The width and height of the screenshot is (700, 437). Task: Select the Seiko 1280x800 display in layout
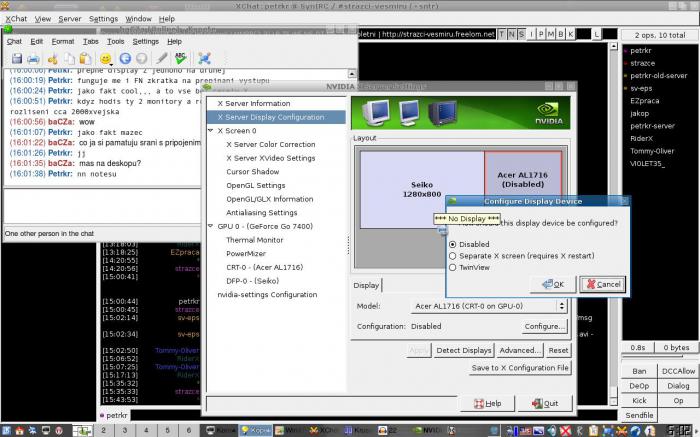pyautogui.click(x=422, y=189)
